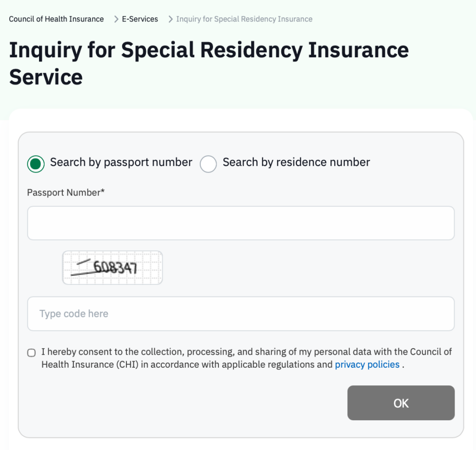Screen dimensions: 476x450
Task: Focus the Passport Number text field
Action: 240,223
